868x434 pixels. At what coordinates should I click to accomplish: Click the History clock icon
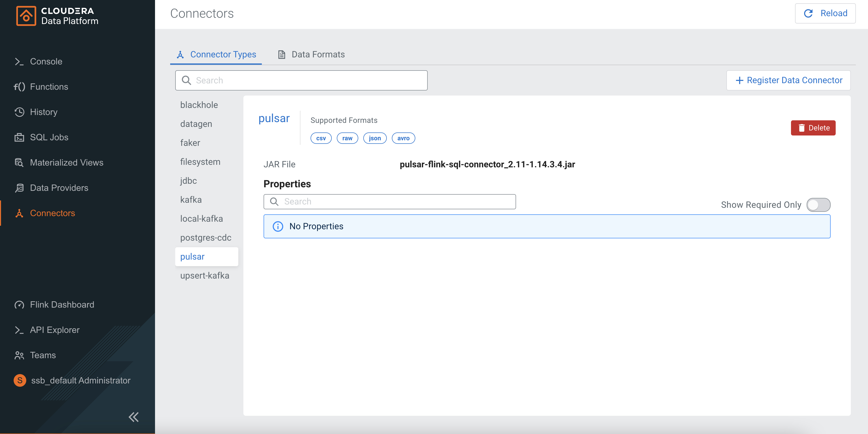[19, 112]
